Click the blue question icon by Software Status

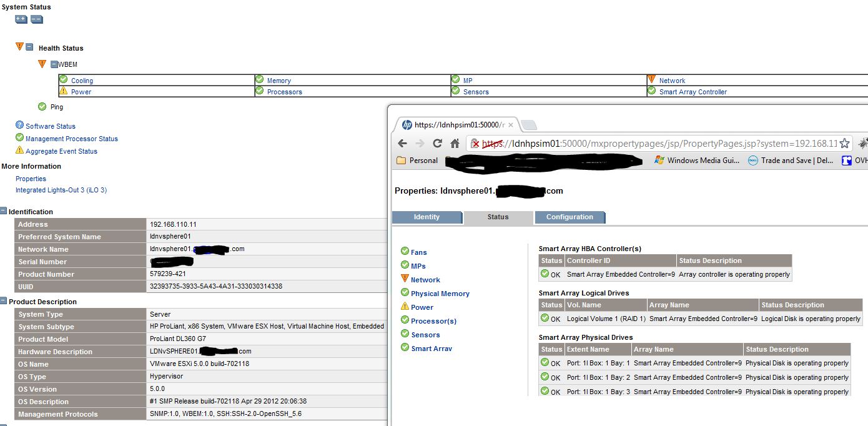19,125
